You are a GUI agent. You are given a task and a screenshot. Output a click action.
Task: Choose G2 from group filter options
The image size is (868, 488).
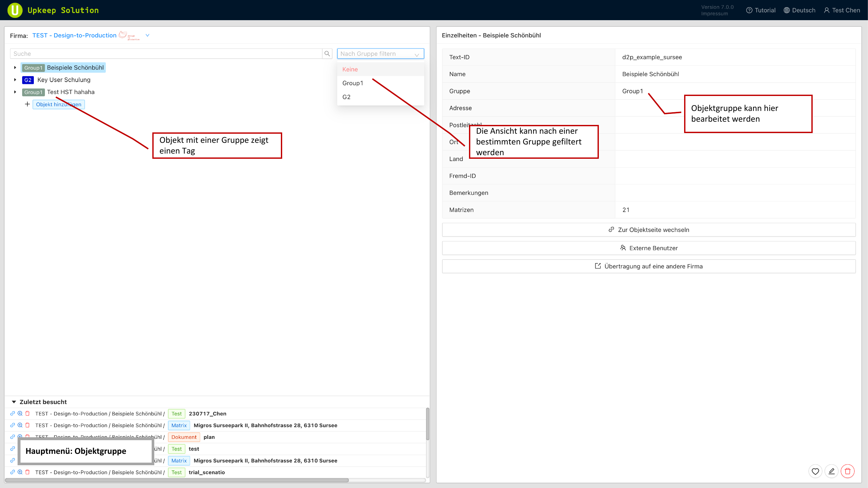tap(346, 97)
